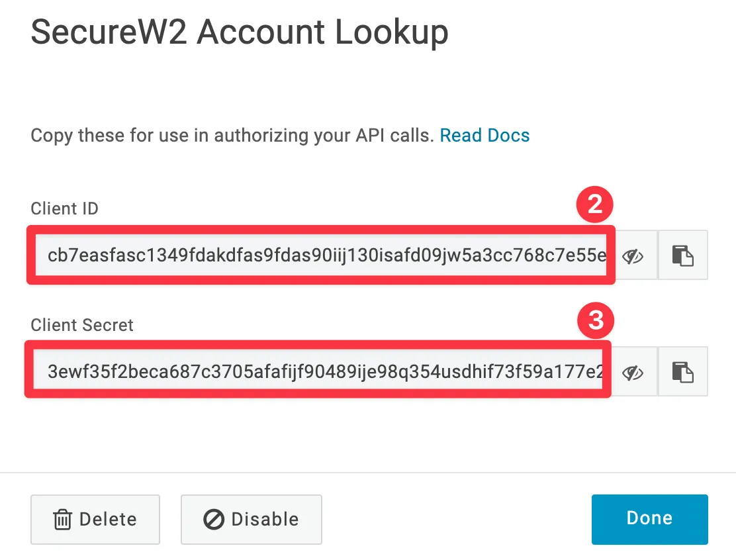Click the Client ID label

coord(65,209)
